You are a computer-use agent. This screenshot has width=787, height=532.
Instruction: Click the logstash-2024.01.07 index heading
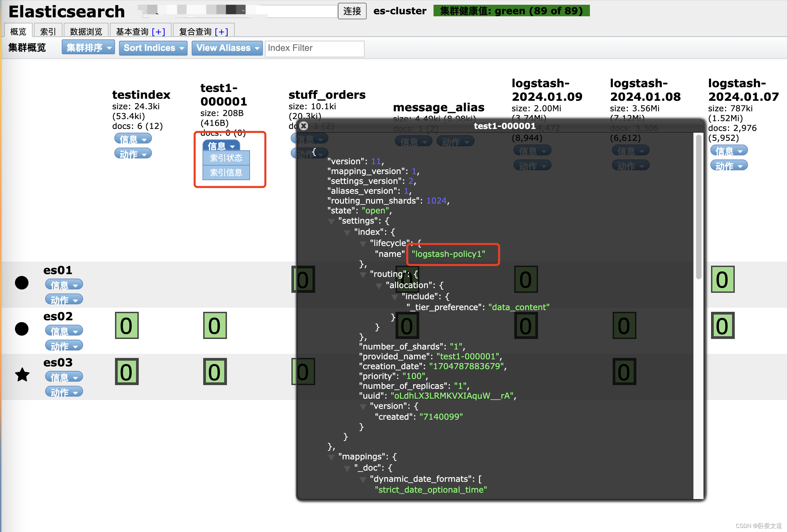pyautogui.click(x=743, y=90)
